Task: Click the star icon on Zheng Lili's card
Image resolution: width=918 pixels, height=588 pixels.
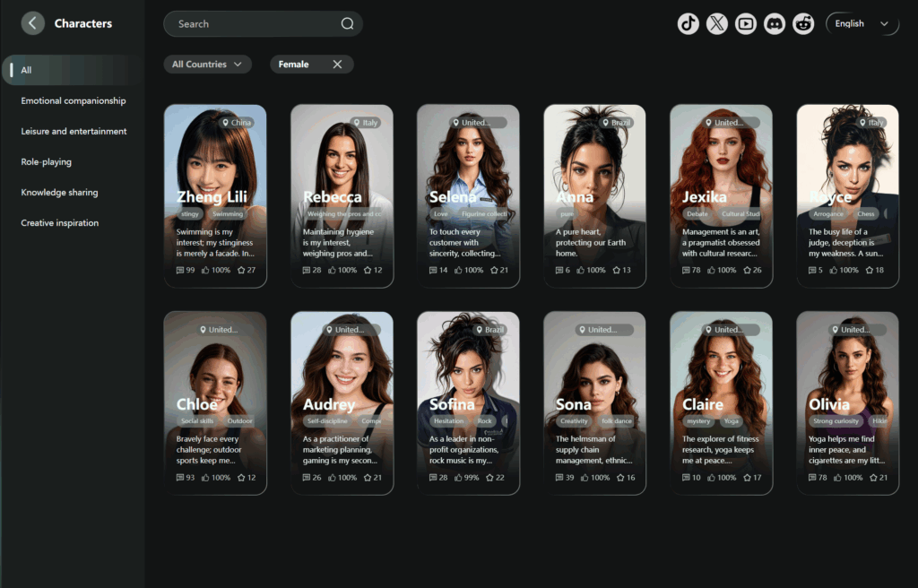Action: coord(240,270)
